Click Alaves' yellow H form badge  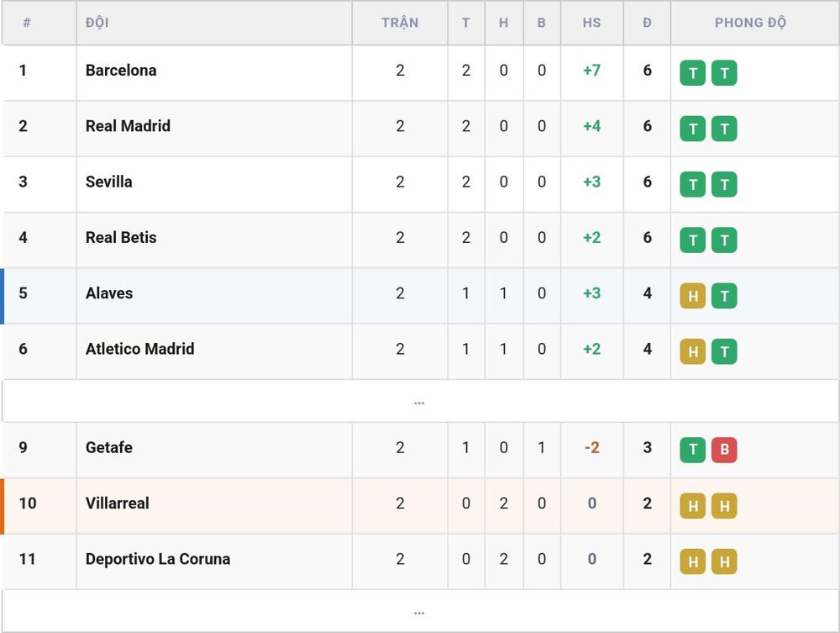coord(692,296)
